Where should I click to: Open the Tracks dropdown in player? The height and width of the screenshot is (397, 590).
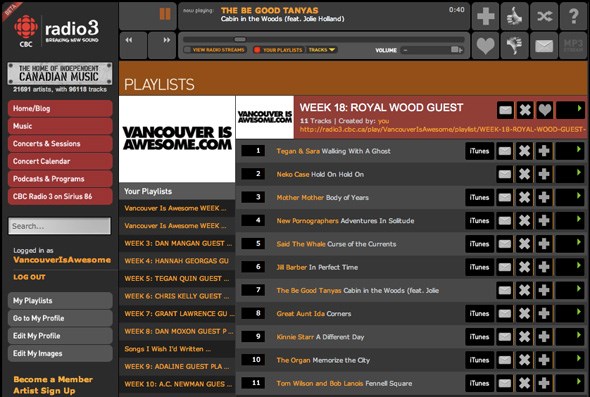coord(322,50)
